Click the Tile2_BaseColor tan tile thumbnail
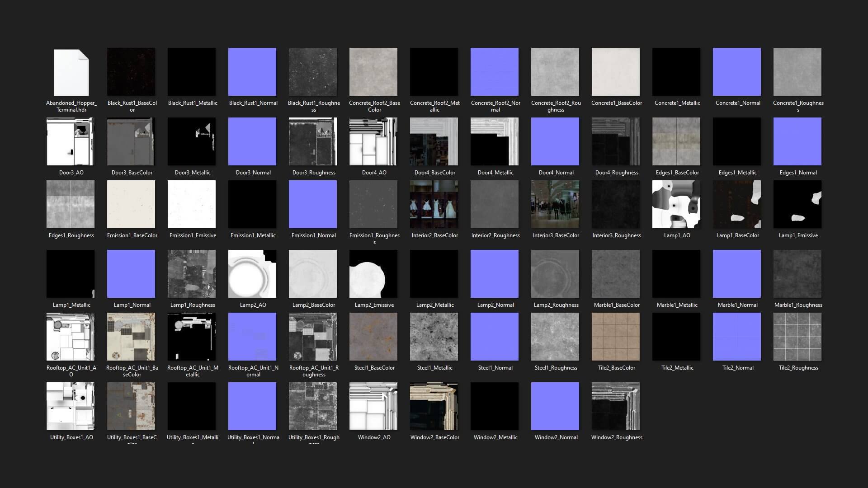 coord(616,337)
